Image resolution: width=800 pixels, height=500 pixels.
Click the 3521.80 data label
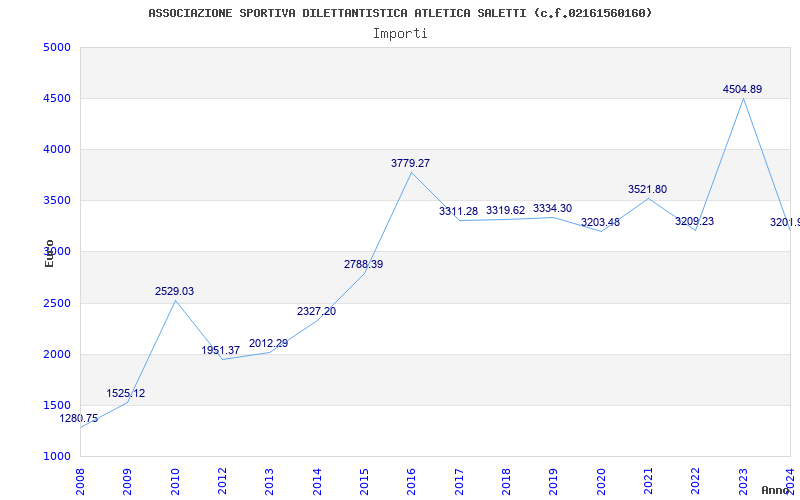tap(647, 190)
